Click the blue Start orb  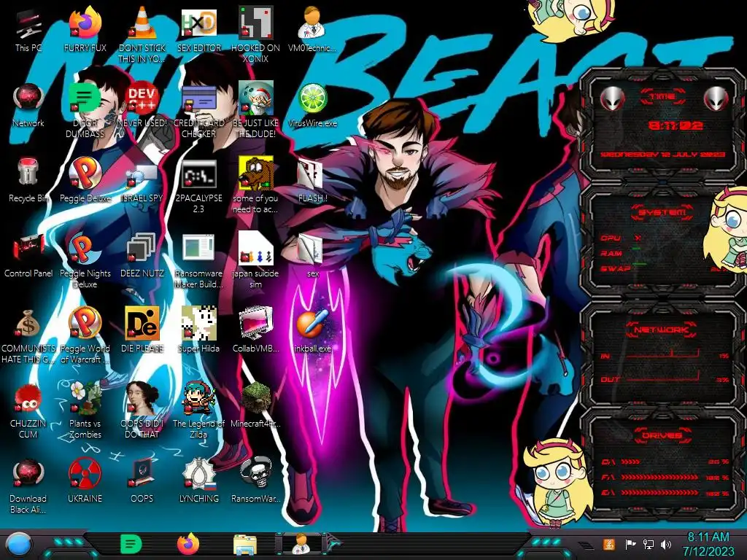[19, 544]
